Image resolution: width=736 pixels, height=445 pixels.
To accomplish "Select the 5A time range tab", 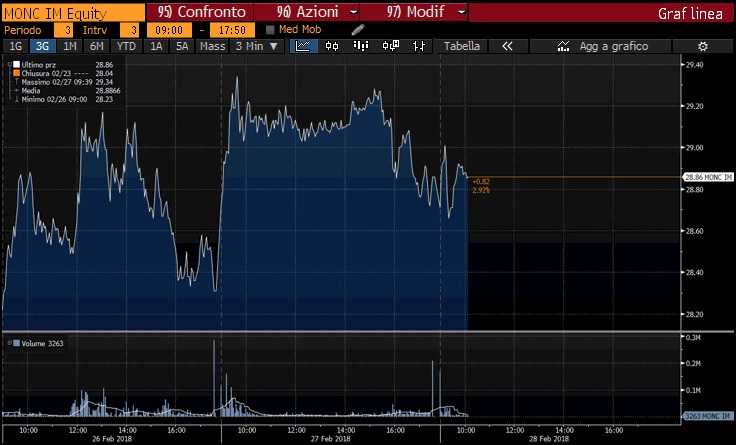I will pos(182,46).
